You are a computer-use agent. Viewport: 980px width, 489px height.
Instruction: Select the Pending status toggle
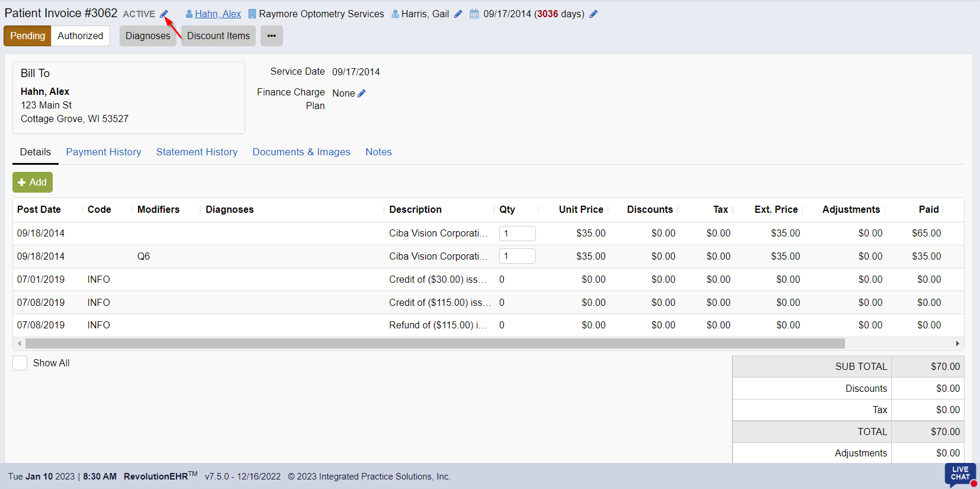[27, 36]
